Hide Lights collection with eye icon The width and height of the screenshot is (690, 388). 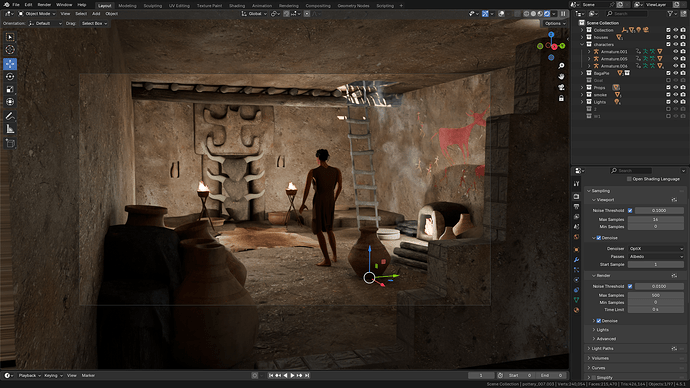675,102
